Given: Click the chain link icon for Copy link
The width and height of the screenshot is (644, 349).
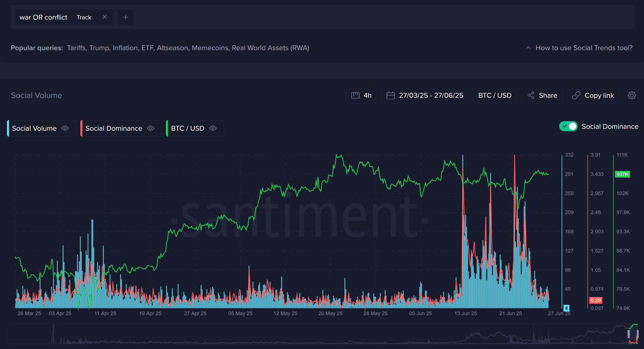Looking at the screenshot, I should tap(576, 96).
